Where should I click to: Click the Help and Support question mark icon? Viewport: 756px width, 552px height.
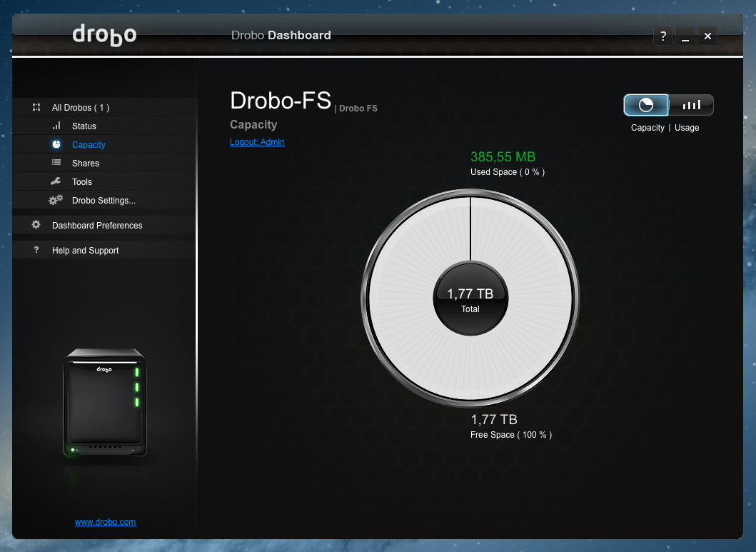coord(36,250)
